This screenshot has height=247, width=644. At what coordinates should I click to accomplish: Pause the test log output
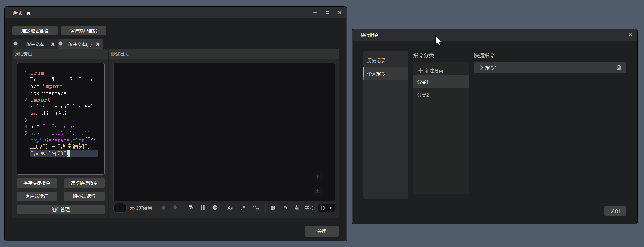203,207
